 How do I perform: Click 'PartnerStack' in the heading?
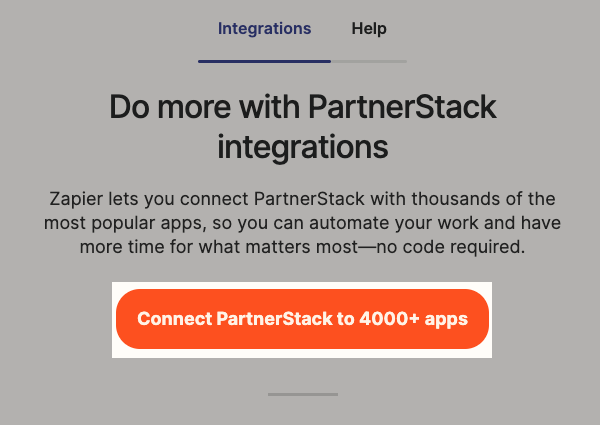[401, 107]
